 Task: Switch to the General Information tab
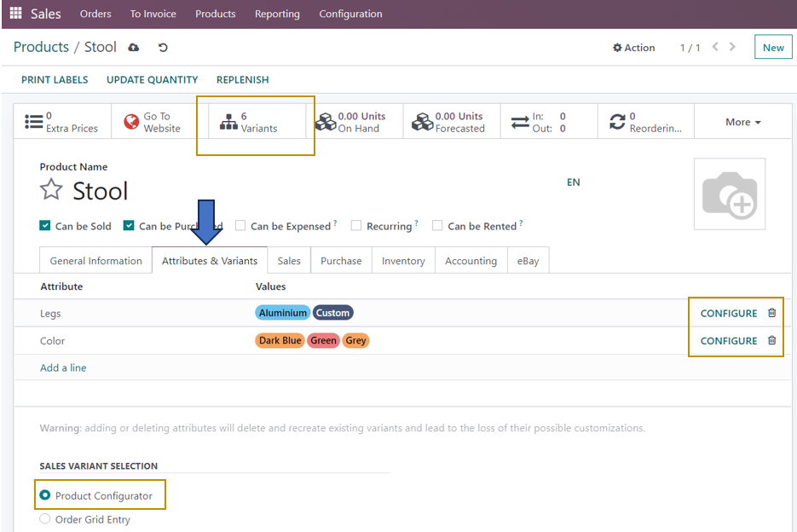pyautogui.click(x=95, y=261)
